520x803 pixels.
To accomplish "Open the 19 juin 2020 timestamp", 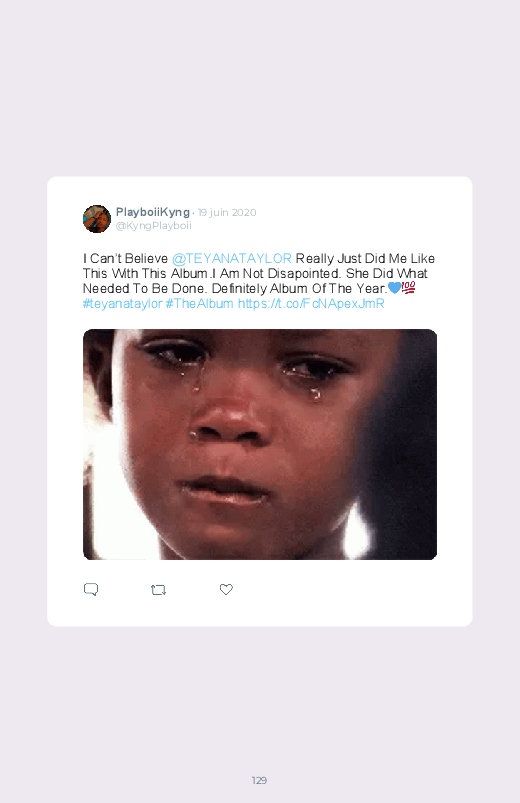I will click(227, 213).
